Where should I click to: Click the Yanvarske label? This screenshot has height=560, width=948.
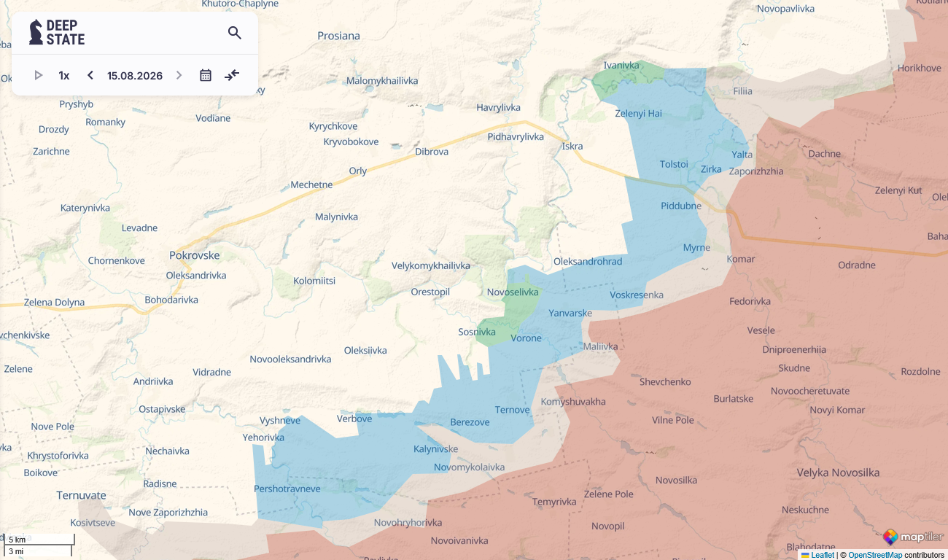coord(570,313)
